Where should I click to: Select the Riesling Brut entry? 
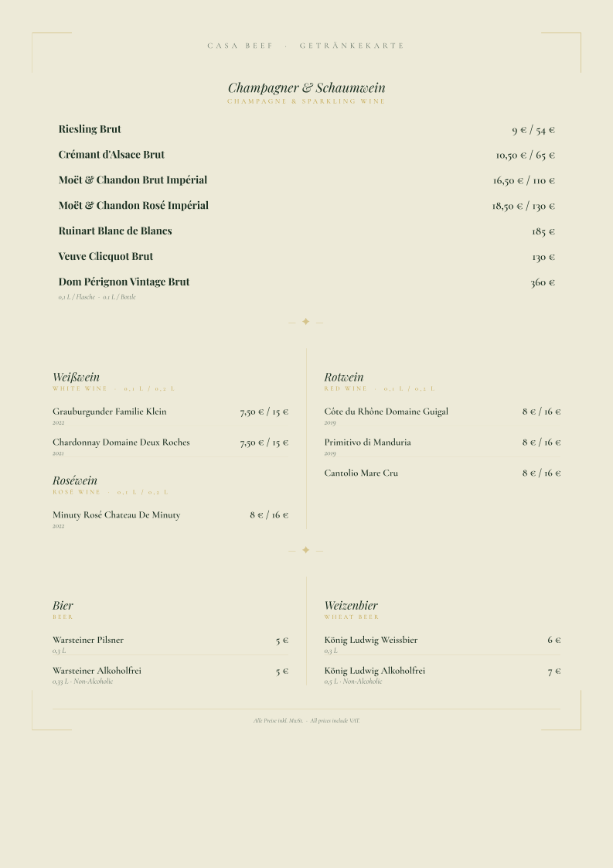point(306,129)
